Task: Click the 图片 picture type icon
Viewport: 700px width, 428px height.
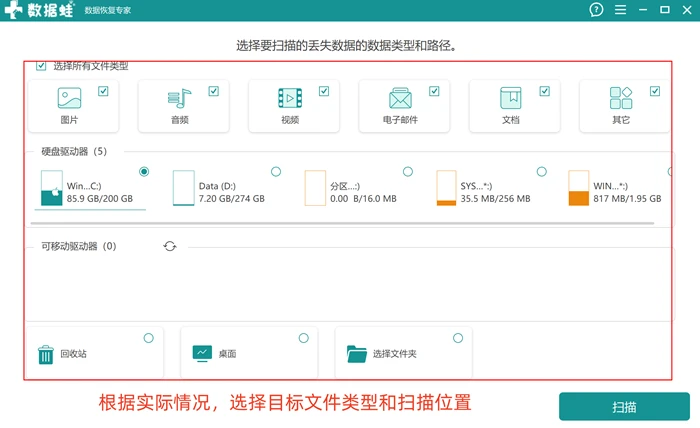Action: [69, 98]
